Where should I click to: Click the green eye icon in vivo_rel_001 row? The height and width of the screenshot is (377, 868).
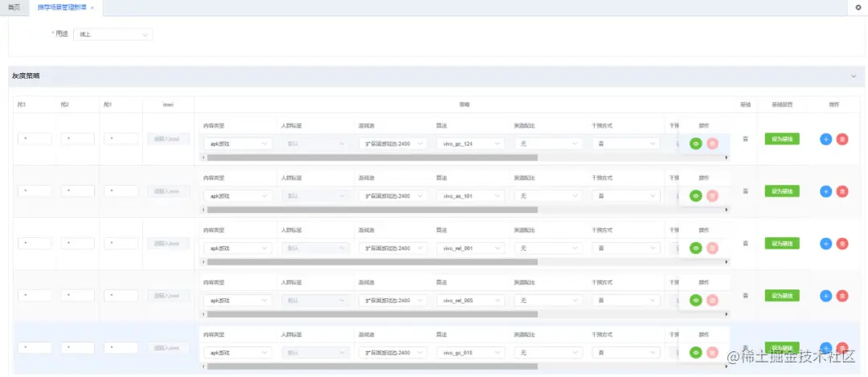[696, 248]
